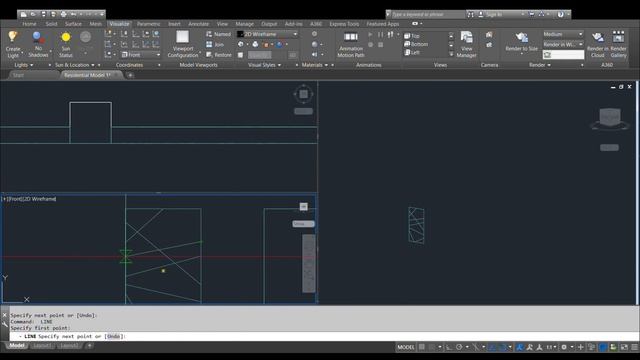
Task: Click the navigation bar in Front viewport
Action: [309, 263]
